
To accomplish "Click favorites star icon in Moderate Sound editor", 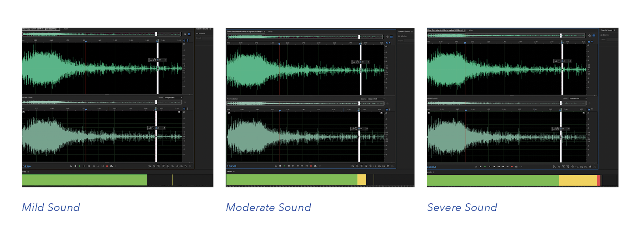I will pyautogui.click(x=387, y=37).
